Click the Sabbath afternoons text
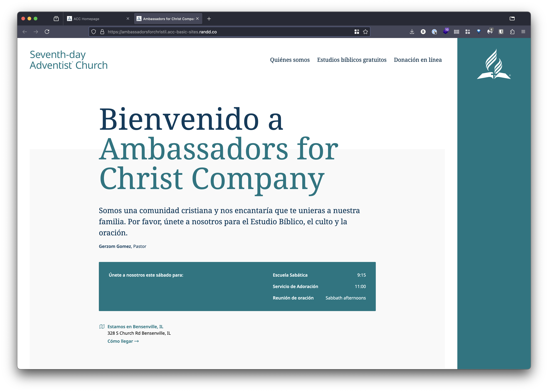 coord(346,298)
